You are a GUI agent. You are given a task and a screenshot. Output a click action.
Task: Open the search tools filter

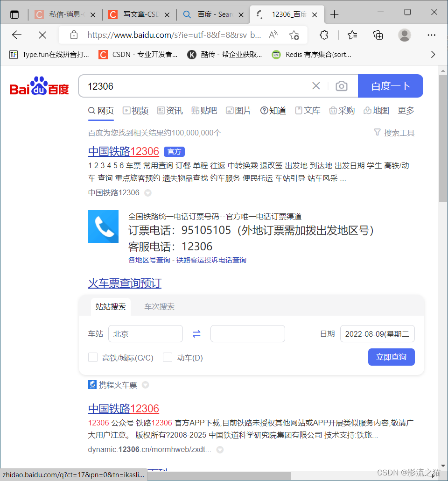(x=394, y=133)
